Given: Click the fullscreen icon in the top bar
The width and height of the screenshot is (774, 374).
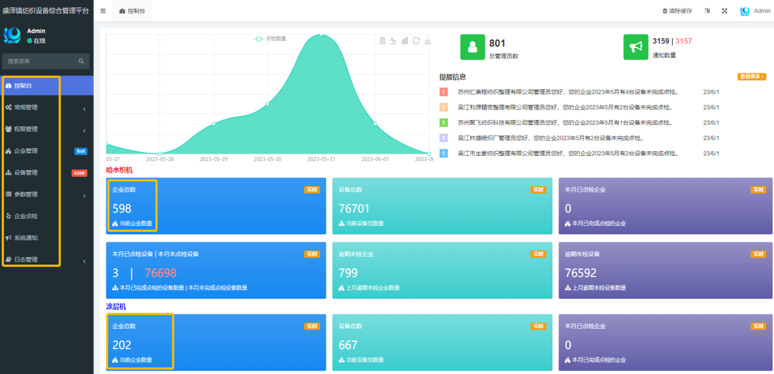Looking at the screenshot, I should pos(725,11).
